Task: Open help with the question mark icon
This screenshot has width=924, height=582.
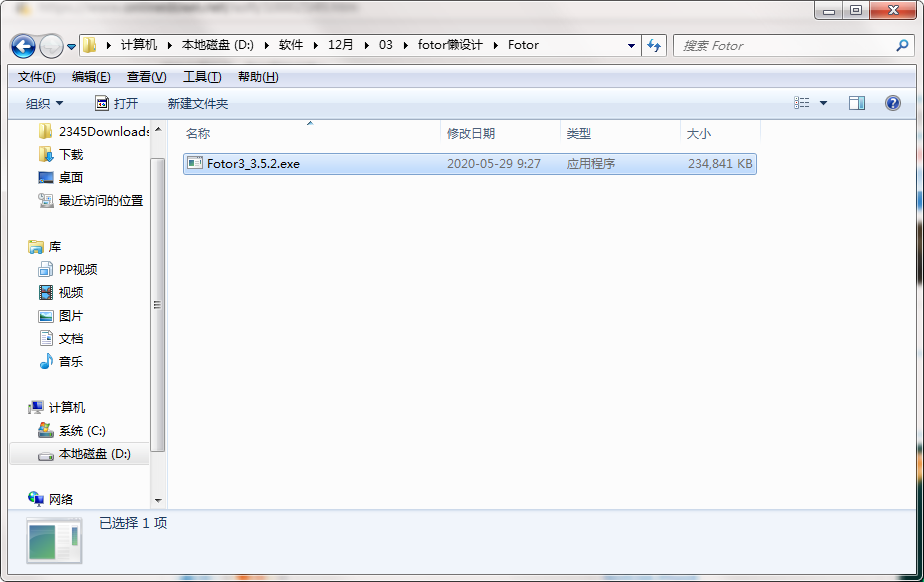Action: coord(893,103)
